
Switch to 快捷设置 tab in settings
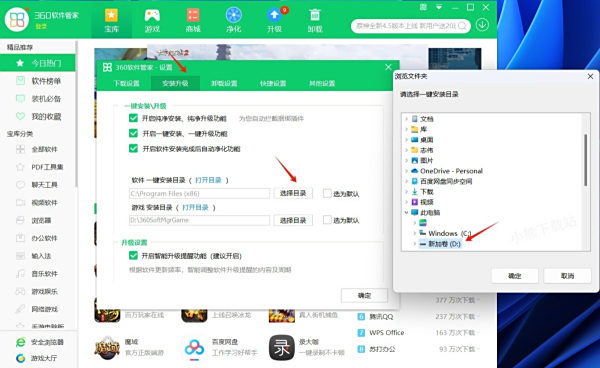pos(273,83)
